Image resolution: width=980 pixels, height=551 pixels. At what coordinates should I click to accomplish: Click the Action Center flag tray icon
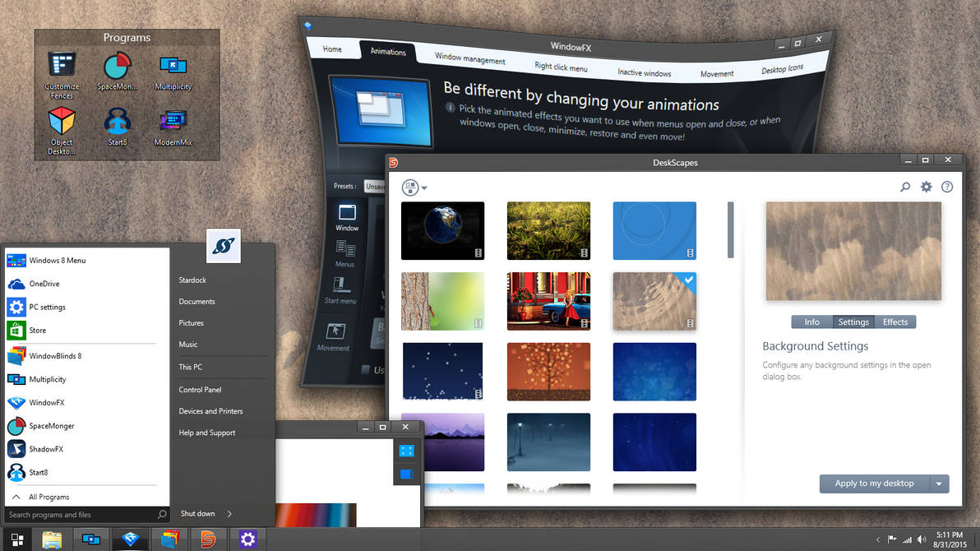click(892, 539)
